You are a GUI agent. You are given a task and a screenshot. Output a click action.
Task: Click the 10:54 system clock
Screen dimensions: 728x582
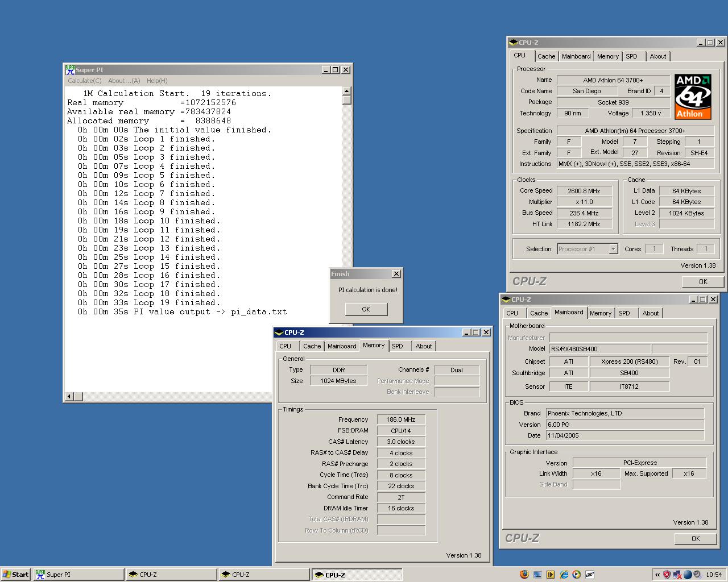714,575
